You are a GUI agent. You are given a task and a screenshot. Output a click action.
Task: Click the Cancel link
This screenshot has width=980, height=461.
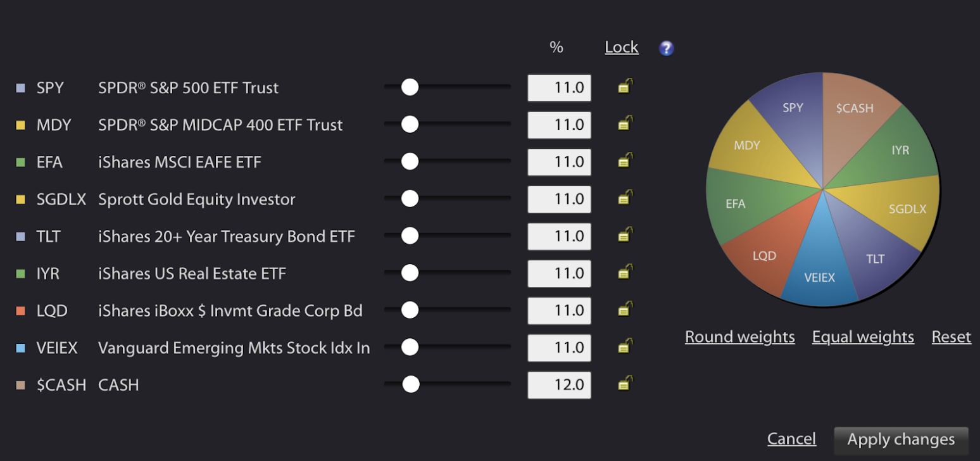click(x=791, y=439)
